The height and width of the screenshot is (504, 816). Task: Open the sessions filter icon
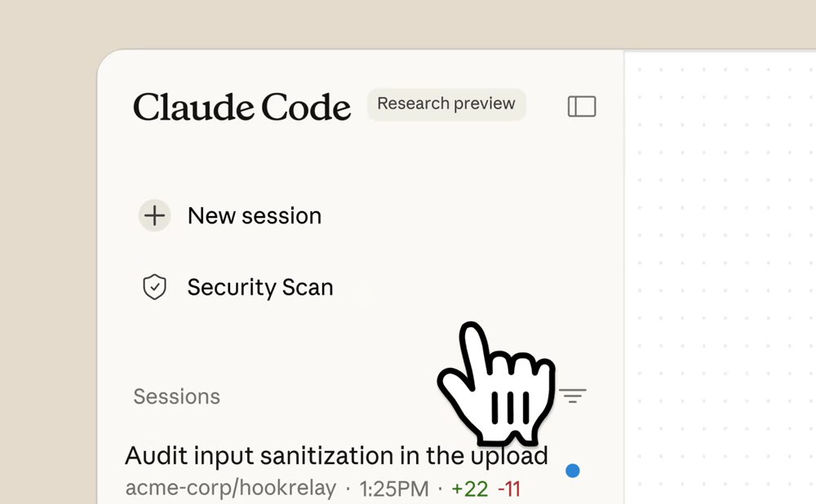[x=573, y=396]
